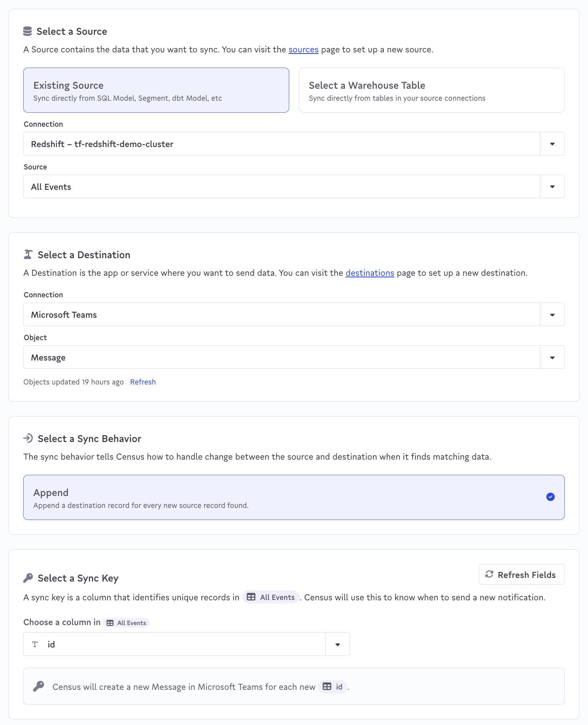Screen dimensions: 588x725
Task: Click the island icon beside Select a Destination
Action: 28,255
